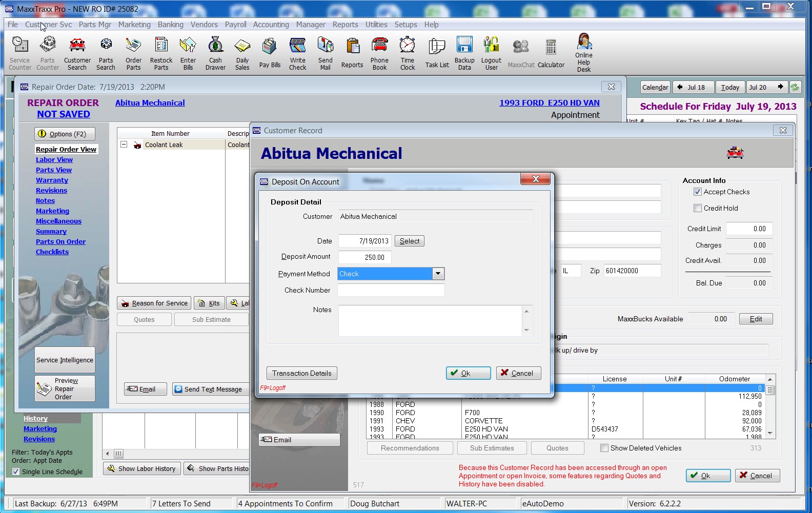
Task: Click the Select date button
Action: [x=409, y=241]
